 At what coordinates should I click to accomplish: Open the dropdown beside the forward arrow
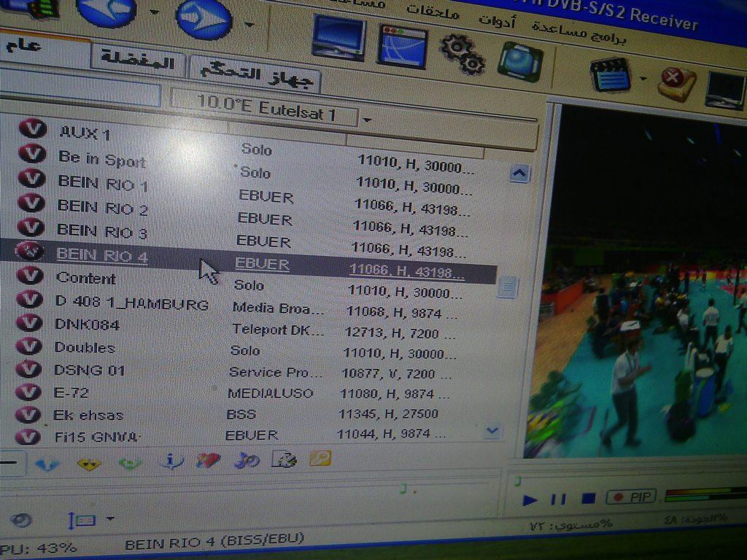[x=249, y=23]
